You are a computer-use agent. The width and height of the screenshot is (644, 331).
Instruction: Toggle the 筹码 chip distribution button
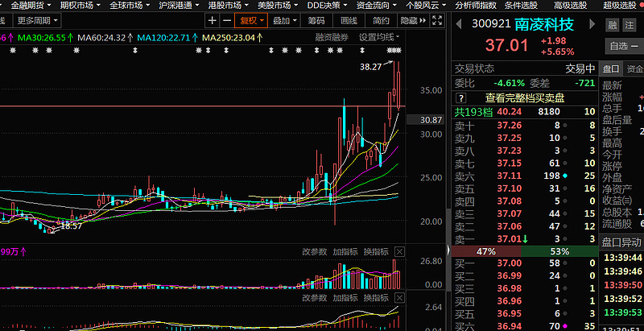pyautogui.click(x=316, y=20)
